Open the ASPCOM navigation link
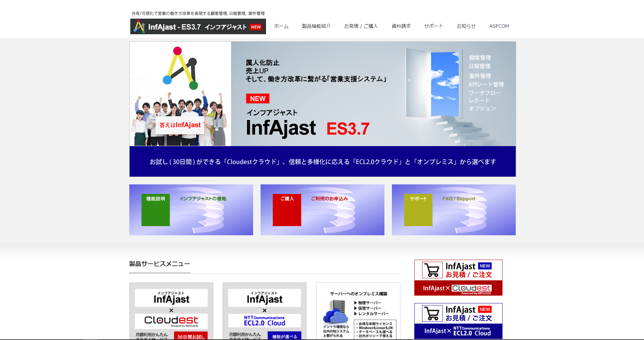 coord(499,26)
